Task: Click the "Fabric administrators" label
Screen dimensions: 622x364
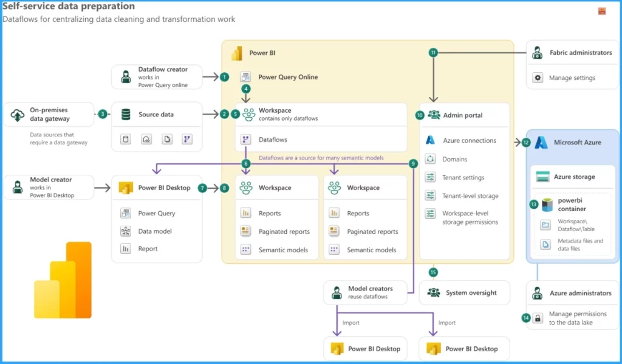Action: [581, 52]
